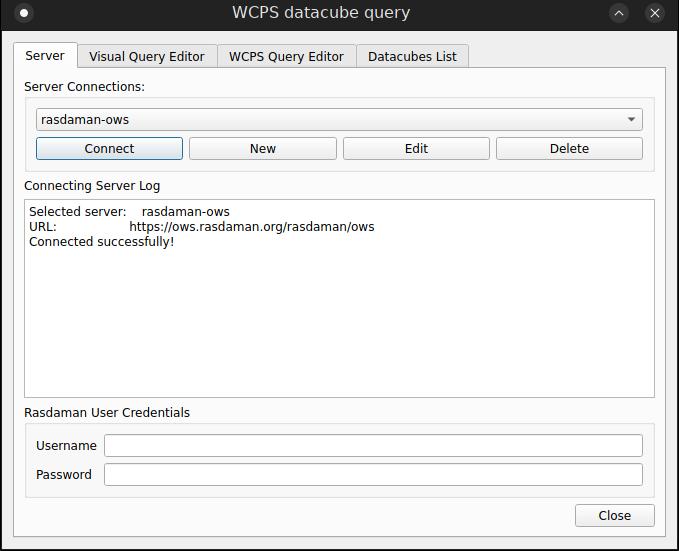This screenshot has height=551, width=679.
Task: Go to the WCPS Query Editor tab
Action: 286,56
